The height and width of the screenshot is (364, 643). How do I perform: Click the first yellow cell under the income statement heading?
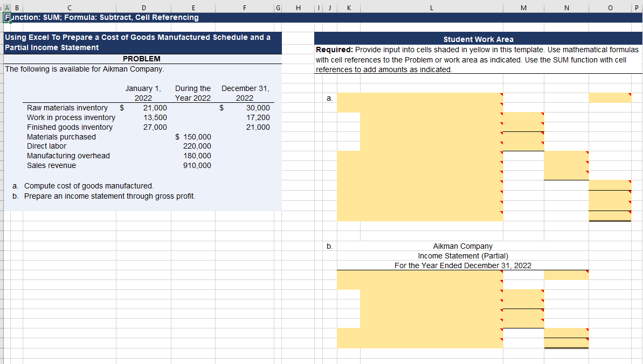pos(419,275)
